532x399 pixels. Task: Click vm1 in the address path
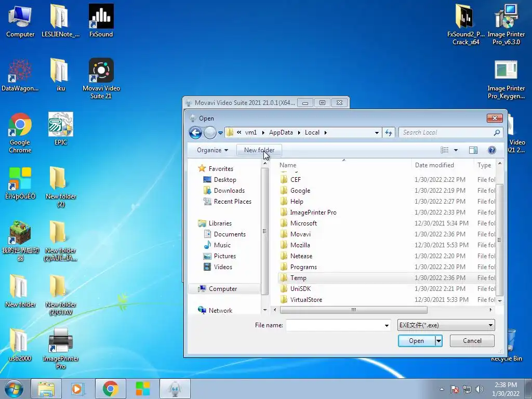point(251,132)
